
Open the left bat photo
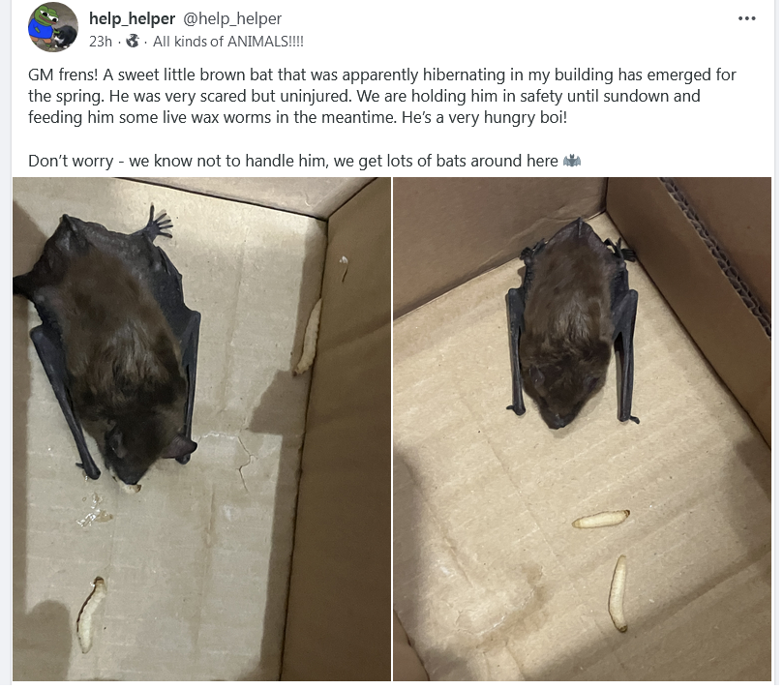point(201,429)
